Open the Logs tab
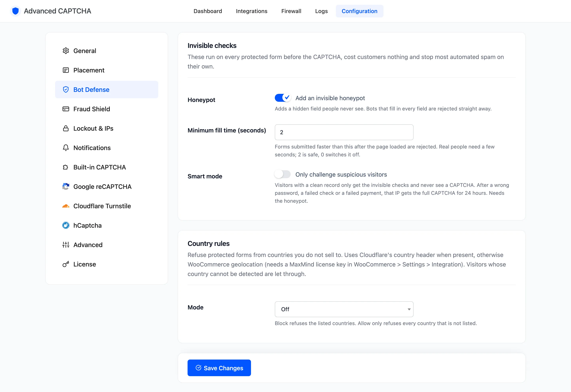Viewport: 571px width, 392px height. 321,11
